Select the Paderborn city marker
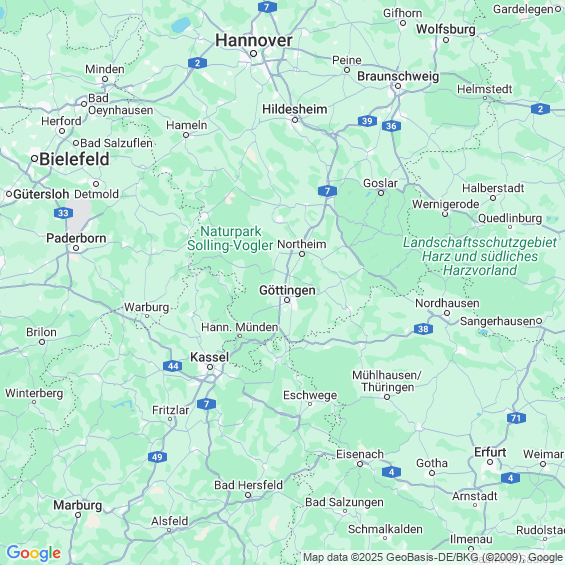The image size is (565, 565). click(x=76, y=248)
